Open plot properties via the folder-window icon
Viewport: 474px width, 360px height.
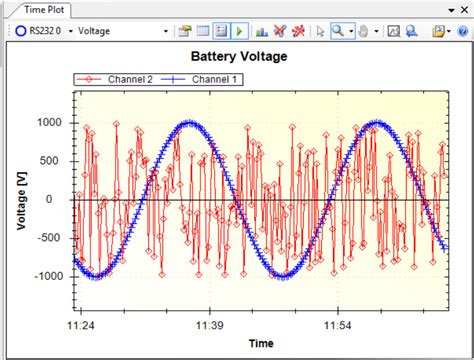184,31
